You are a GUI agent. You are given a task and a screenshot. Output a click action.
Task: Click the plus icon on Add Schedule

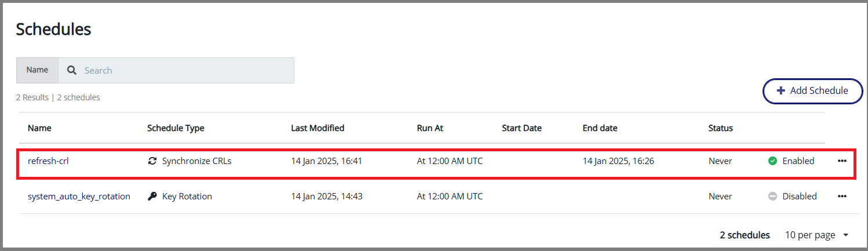click(781, 91)
